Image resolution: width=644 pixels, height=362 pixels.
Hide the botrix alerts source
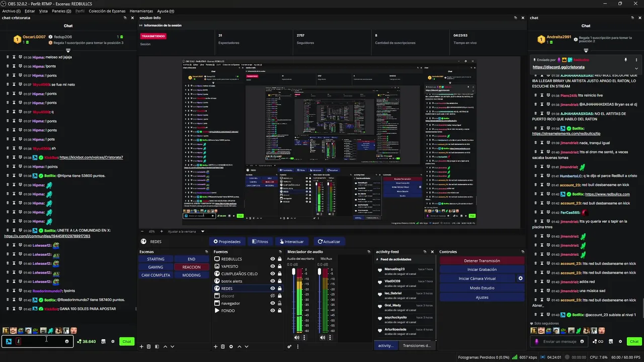click(273, 281)
